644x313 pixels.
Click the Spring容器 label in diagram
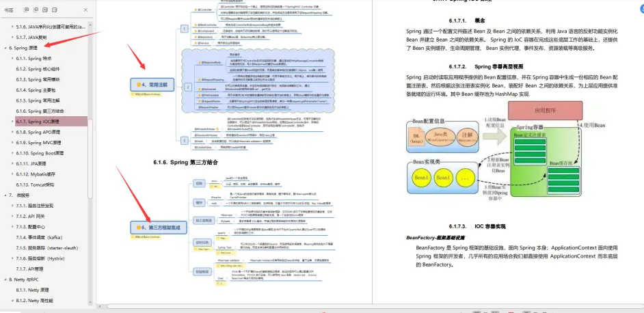(x=531, y=127)
